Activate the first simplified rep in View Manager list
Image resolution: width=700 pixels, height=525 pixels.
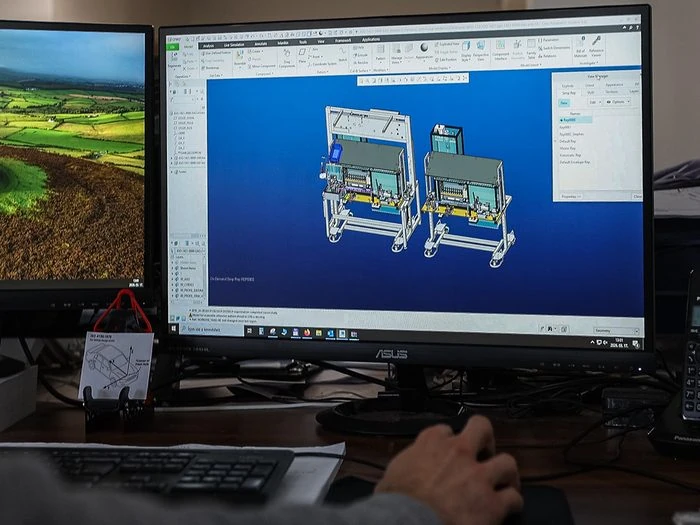(575, 120)
